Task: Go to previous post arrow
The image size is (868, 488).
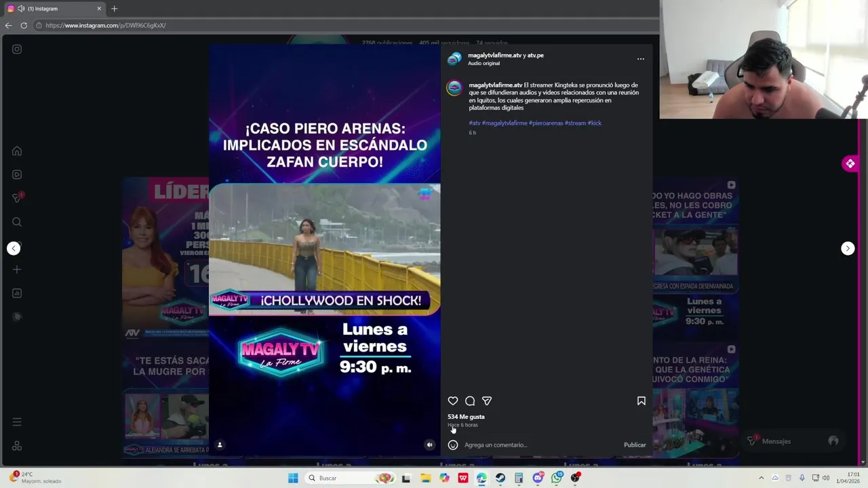Action: point(14,248)
